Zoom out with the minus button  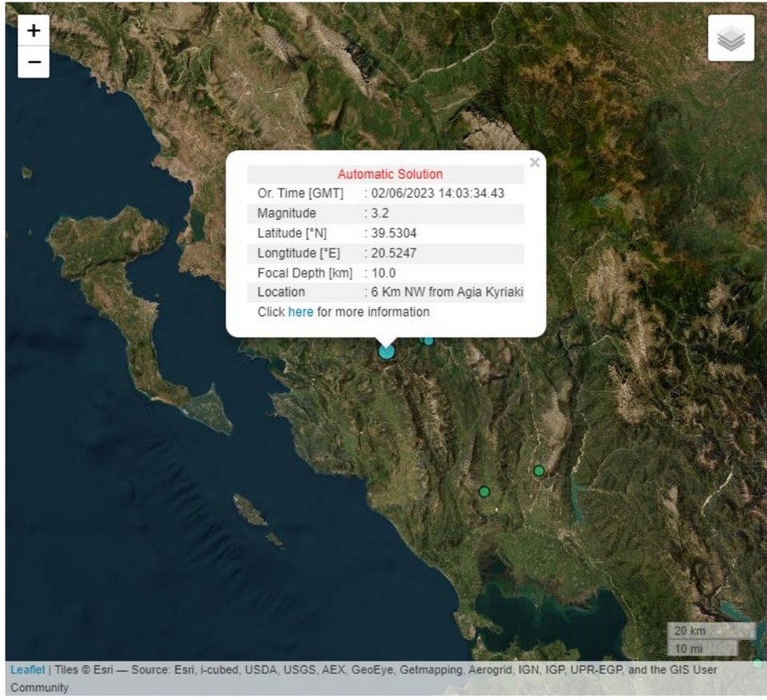[34, 62]
